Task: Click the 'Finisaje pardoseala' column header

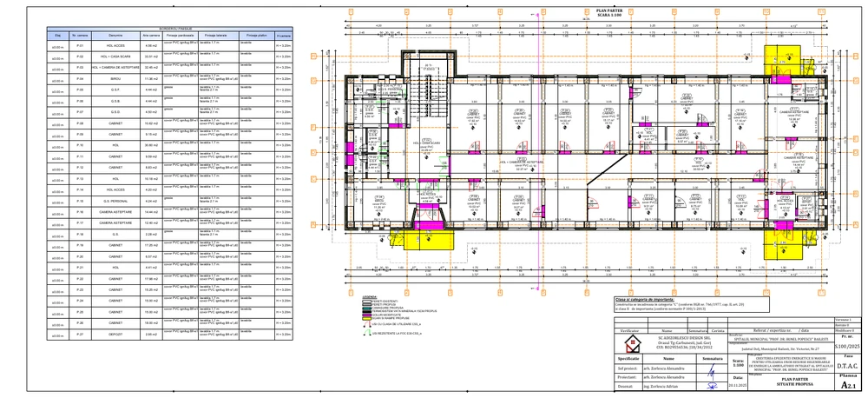Action: point(181,36)
